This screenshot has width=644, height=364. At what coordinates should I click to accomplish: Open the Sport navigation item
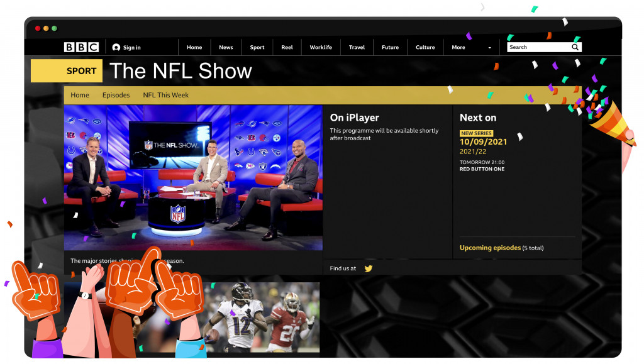click(x=257, y=47)
